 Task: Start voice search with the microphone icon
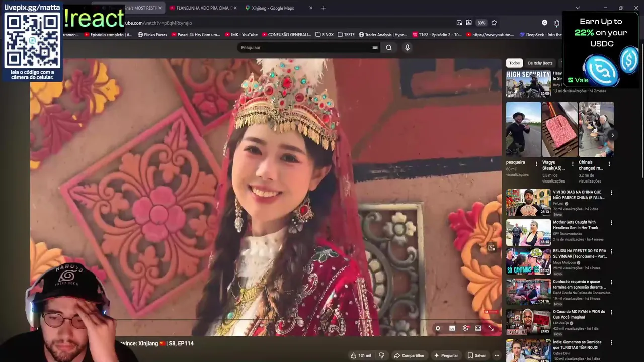pos(407,47)
